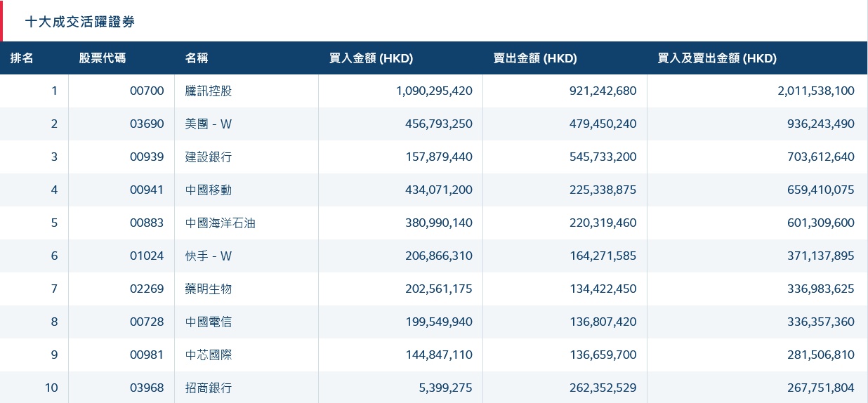The height and width of the screenshot is (403, 868).
Task: Click the 股票代碼 column header
Action: click(x=103, y=58)
